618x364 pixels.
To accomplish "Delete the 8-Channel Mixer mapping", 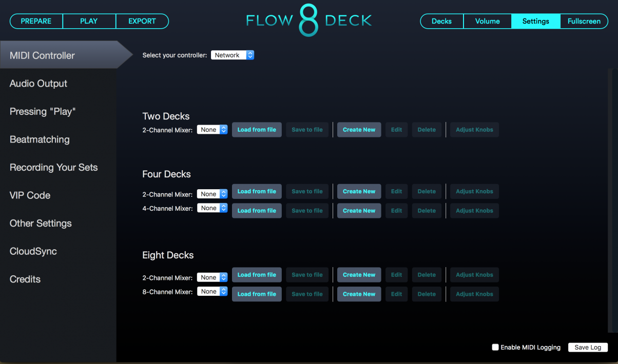I will click(x=427, y=294).
